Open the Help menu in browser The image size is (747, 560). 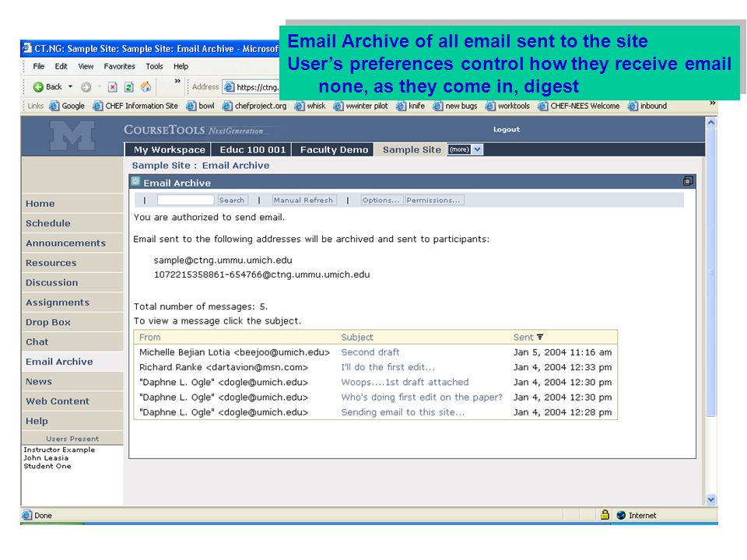click(x=181, y=66)
